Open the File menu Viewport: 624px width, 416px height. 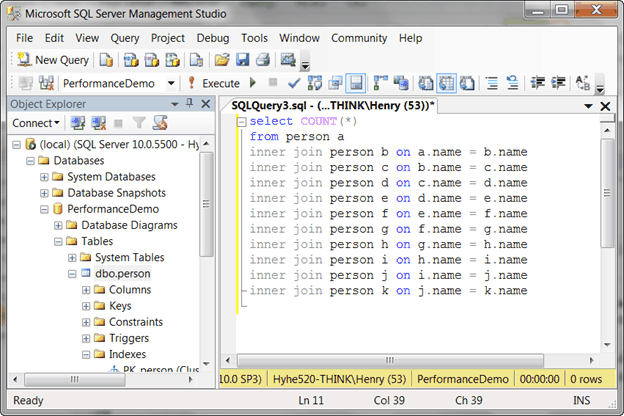(x=24, y=38)
